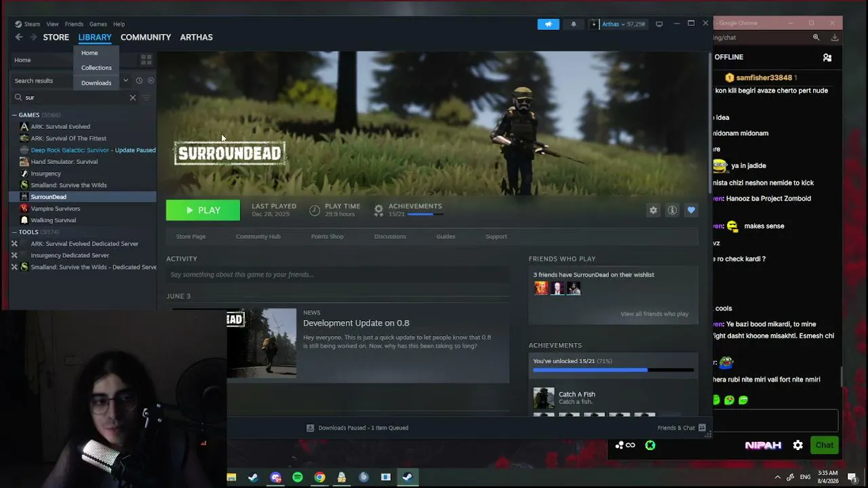
Task: Open the Friends & Chat icon
Action: [x=702, y=428]
